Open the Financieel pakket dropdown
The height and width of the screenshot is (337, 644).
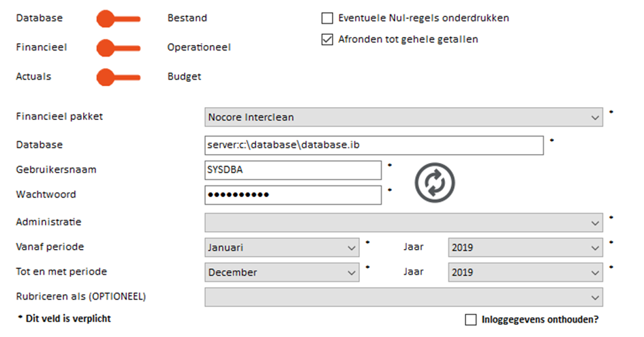click(403, 117)
